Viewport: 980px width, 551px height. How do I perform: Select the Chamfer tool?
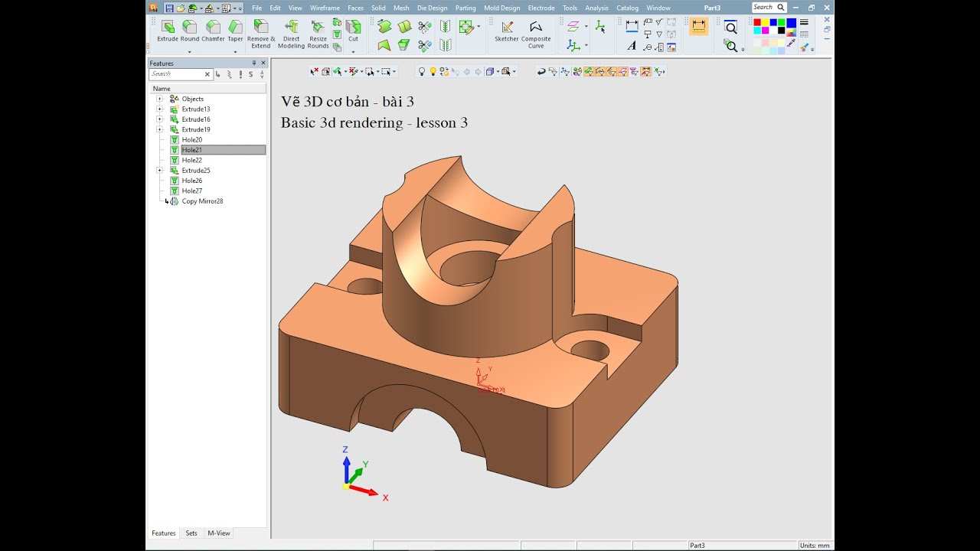213,31
